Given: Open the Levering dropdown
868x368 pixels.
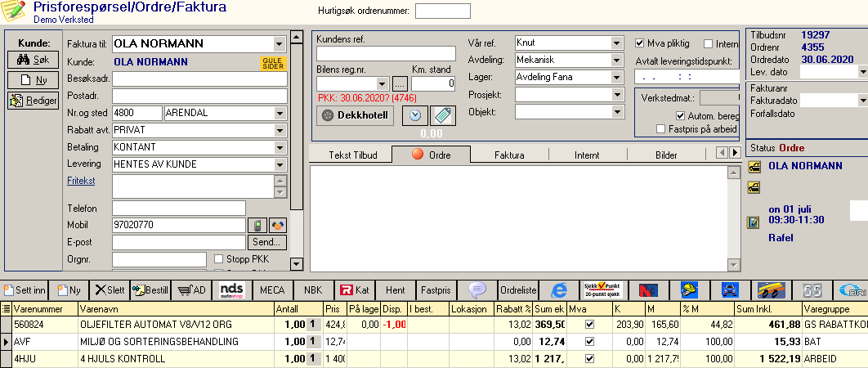Looking at the screenshot, I should (x=280, y=164).
